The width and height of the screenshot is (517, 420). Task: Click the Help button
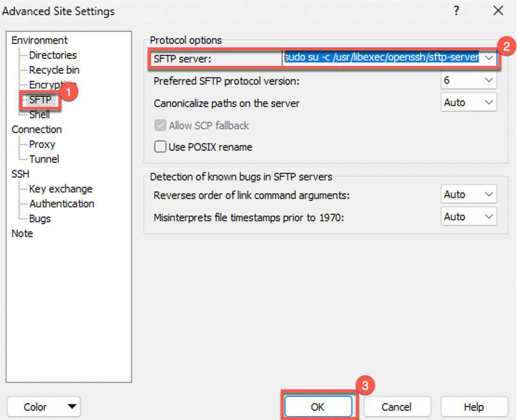[474, 407]
